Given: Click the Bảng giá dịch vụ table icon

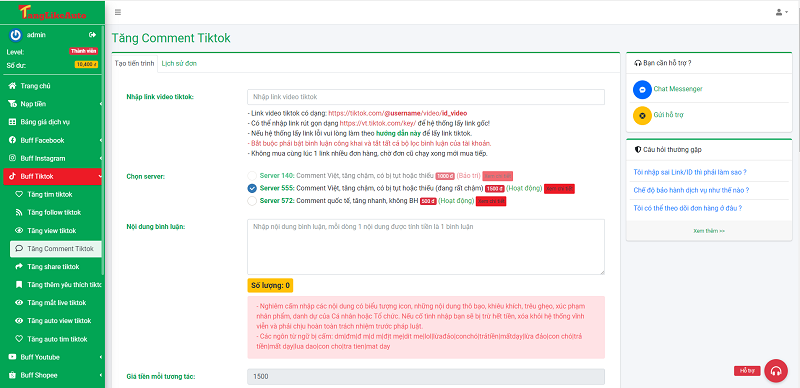Looking at the screenshot, I should point(12,122).
